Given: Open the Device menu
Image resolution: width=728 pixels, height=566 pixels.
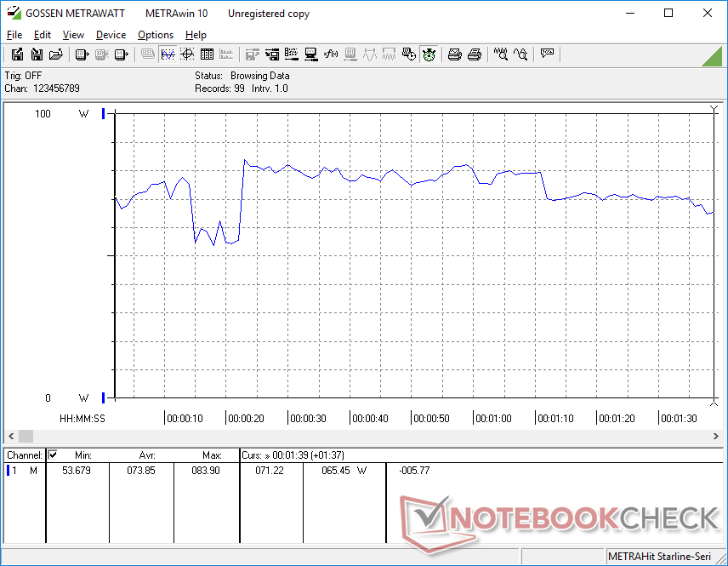Looking at the screenshot, I should (111, 35).
